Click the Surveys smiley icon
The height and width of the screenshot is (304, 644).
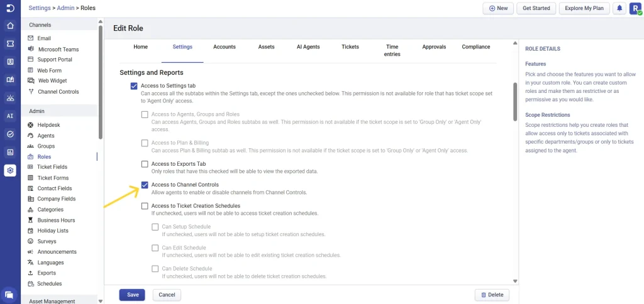[x=30, y=241]
